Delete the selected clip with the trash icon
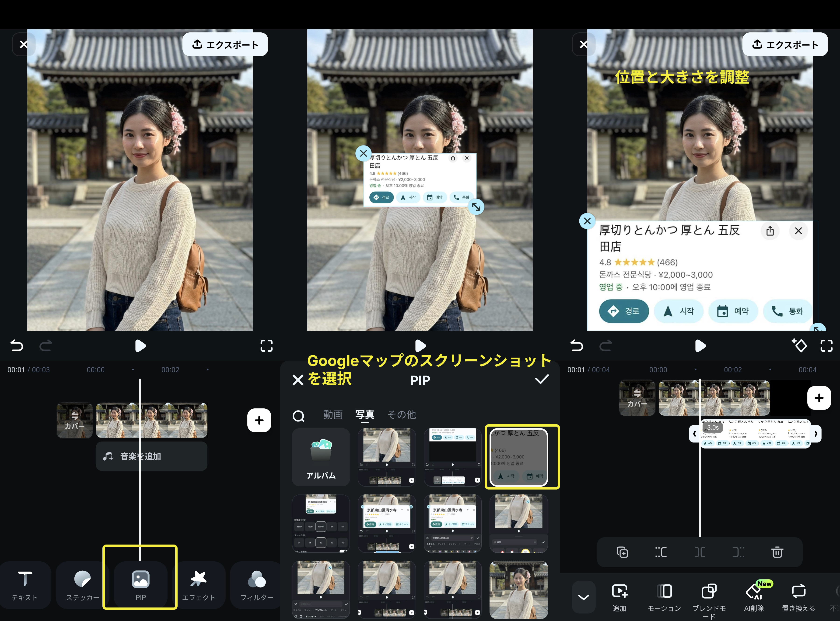 [x=777, y=552]
